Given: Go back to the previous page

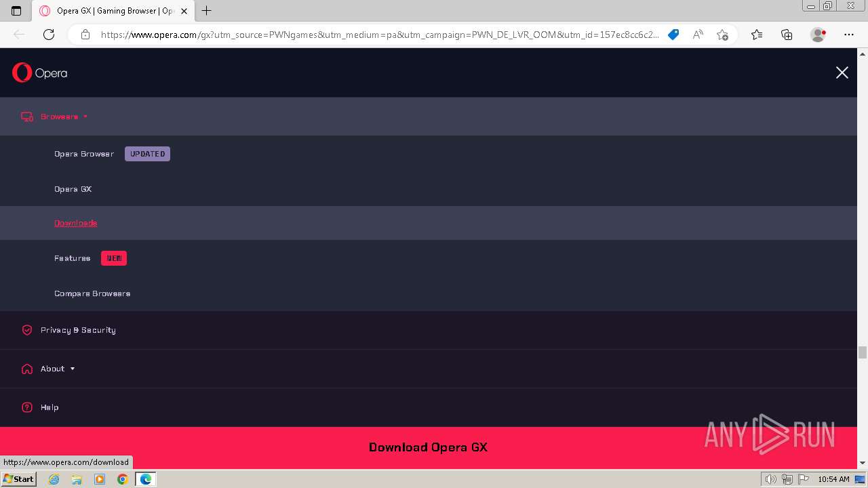Looking at the screenshot, I should click(x=19, y=35).
